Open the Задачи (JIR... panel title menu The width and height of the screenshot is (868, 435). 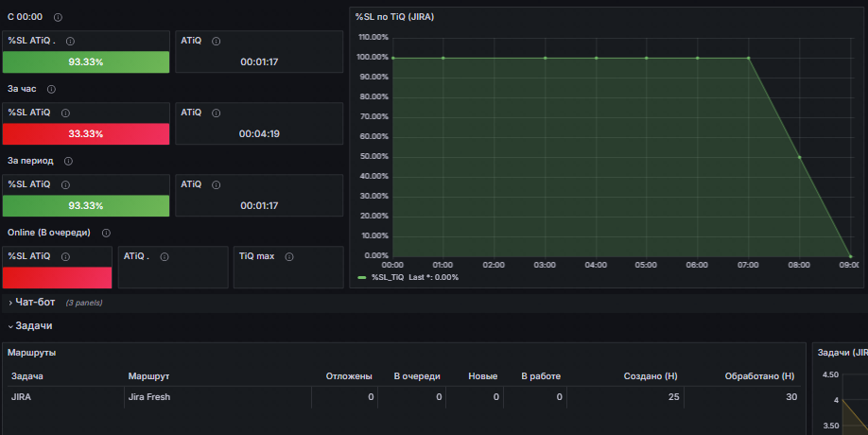842,353
